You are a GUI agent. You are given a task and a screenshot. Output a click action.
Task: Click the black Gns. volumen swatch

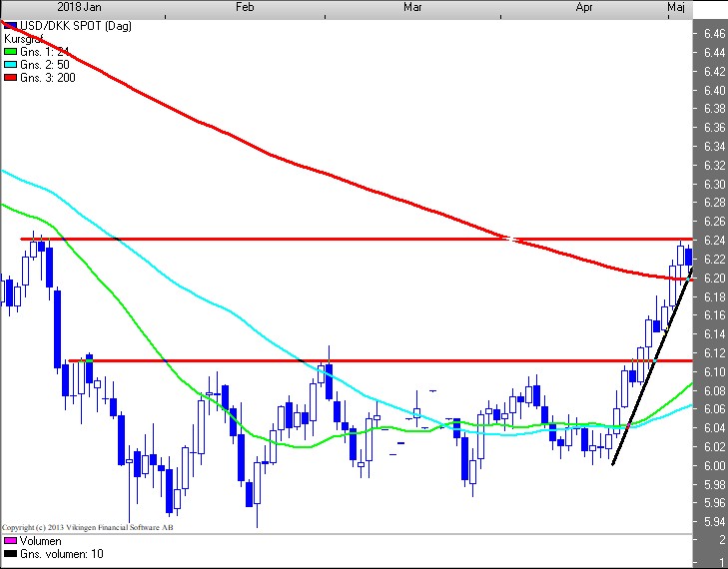coord(11,554)
